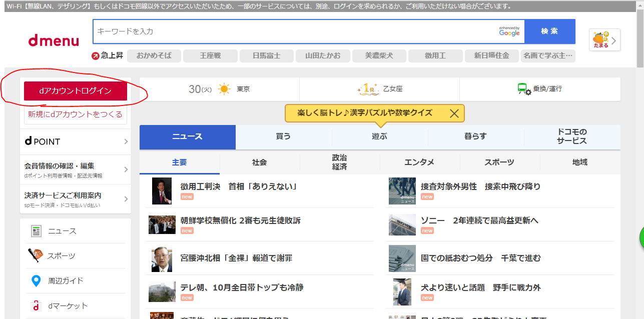Select the 政治経済 news sub-tab

pyautogui.click(x=340, y=162)
